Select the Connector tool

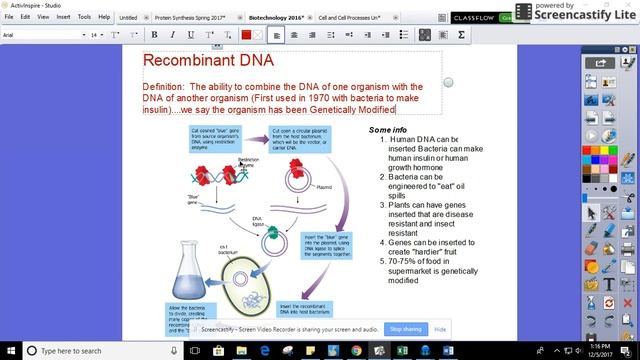tap(609, 267)
